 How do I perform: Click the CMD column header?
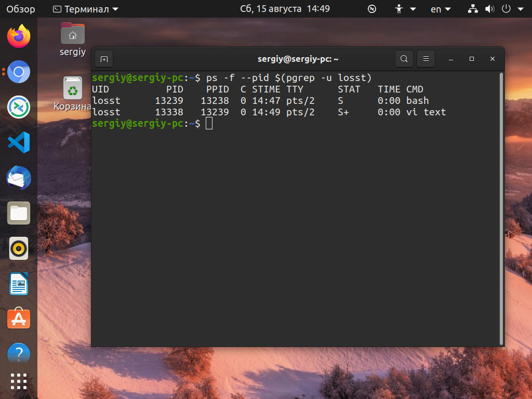click(x=415, y=89)
